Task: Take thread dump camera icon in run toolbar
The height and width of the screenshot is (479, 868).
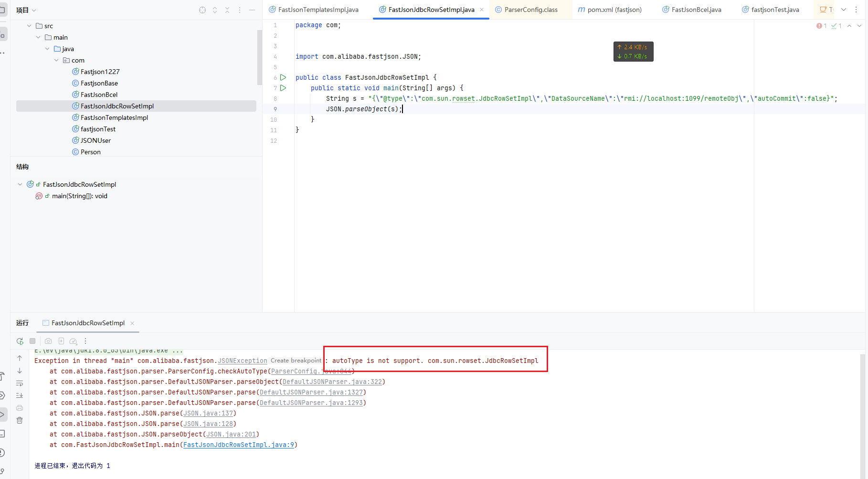Action: point(48,341)
